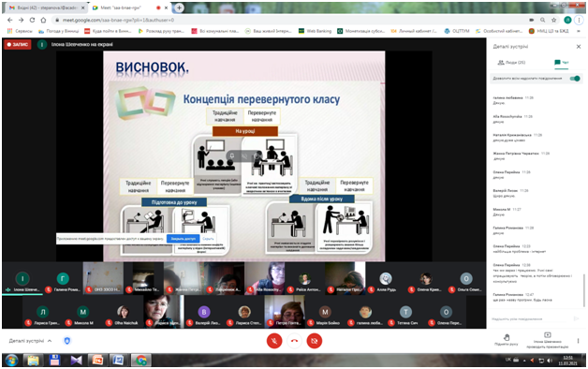This screenshot has height=369, width=588.
Task: Click the UK language indicator in tray
Action: point(508,360)
